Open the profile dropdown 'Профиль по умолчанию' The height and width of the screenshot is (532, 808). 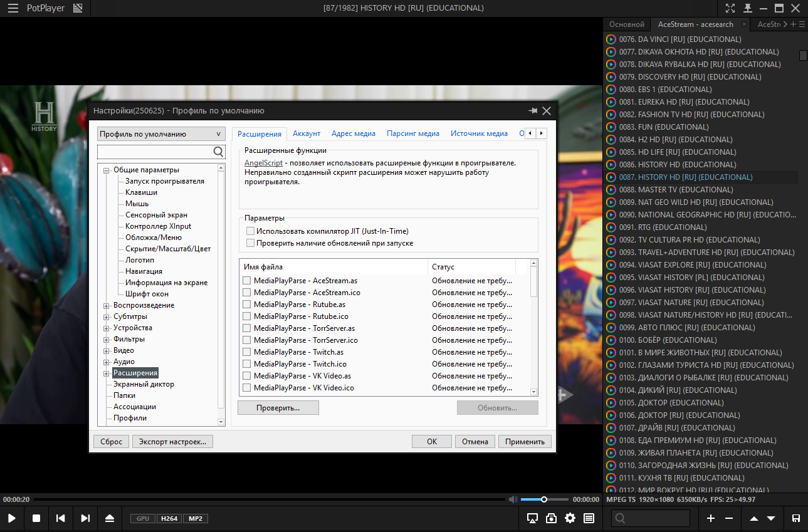tap(161, 134)
